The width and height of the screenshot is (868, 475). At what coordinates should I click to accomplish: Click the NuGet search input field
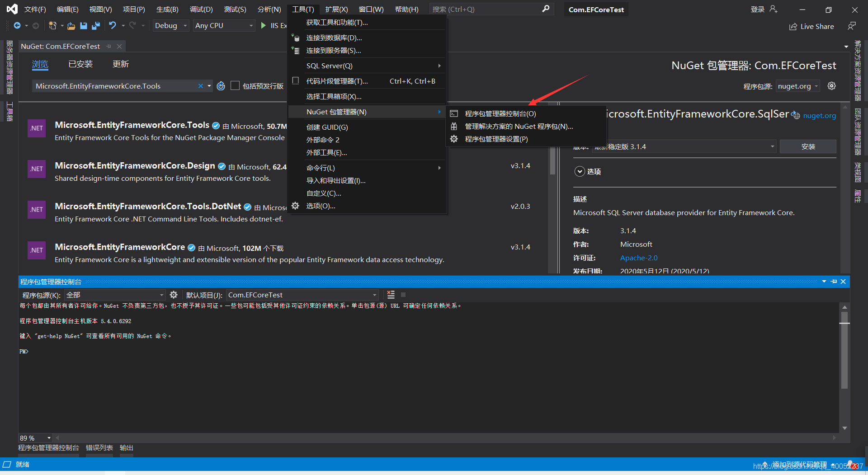[x=115, y=86]
